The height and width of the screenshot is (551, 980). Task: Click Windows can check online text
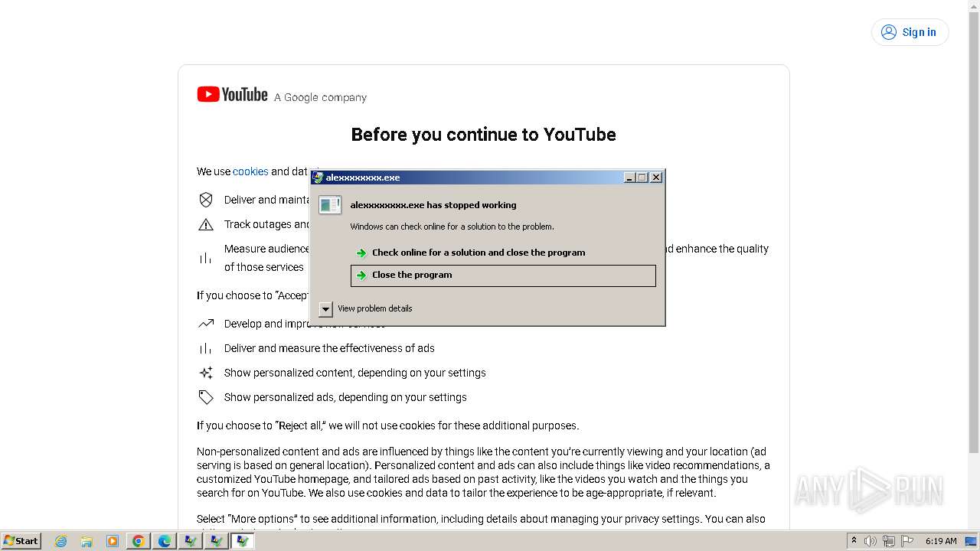point(452,227)
